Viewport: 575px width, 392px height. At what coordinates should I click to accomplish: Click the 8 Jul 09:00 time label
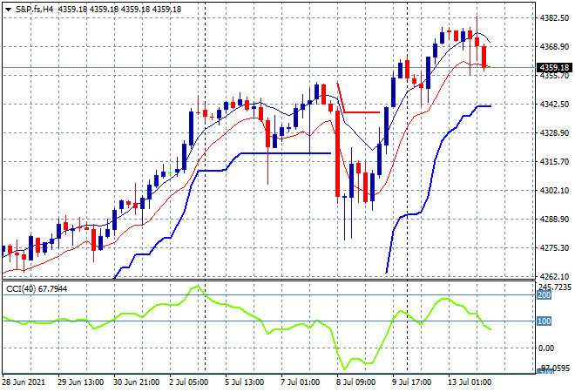click(355, 382)
